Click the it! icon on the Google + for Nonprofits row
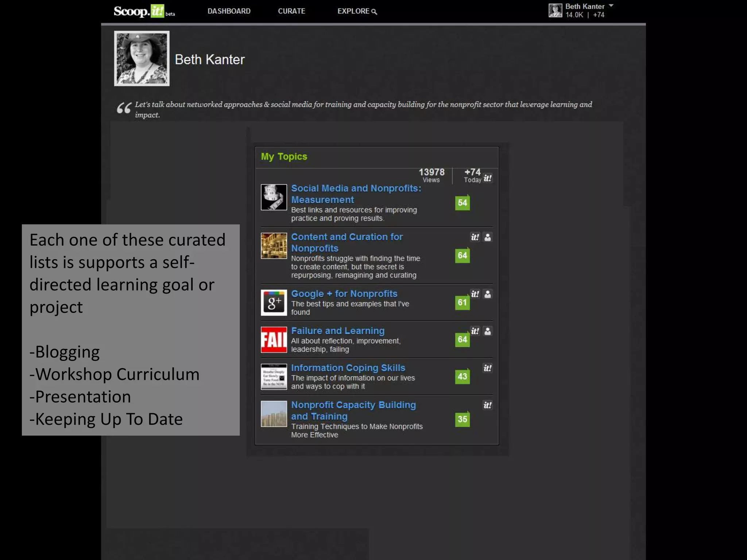Screen dimensions: 747x560 pyautogui.click(x=475, y=294)
